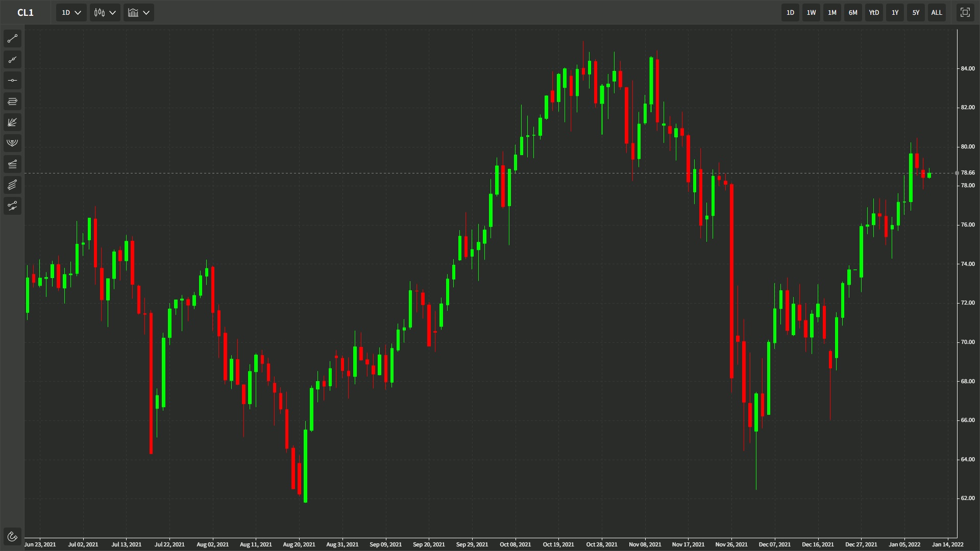Viewport: 980px width, 551px height.
Task: Select the Fibonacci retracement tool
Action: (x=12, y=102)
